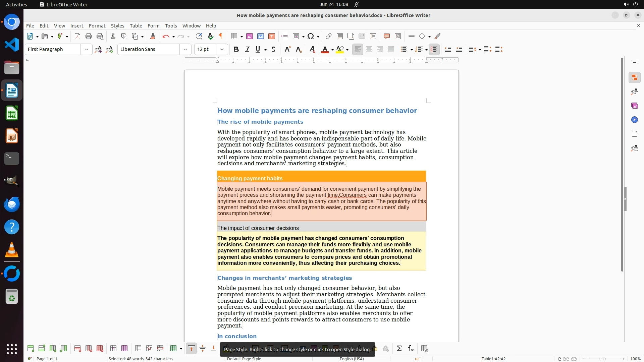
Task: Toggle Italic formatting button
Action: 247,49
